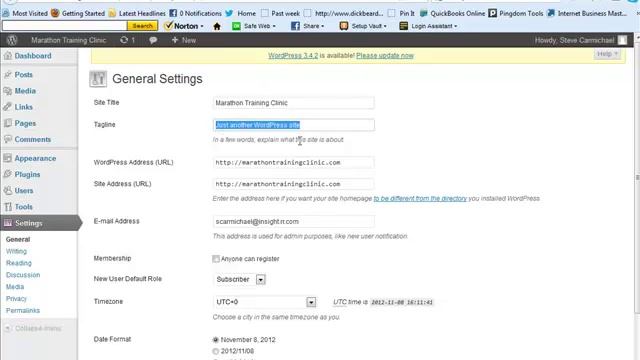Viewport: 640px width, 360px height.
Task: Click the Norton search text box
Action: tap(64, 26)
